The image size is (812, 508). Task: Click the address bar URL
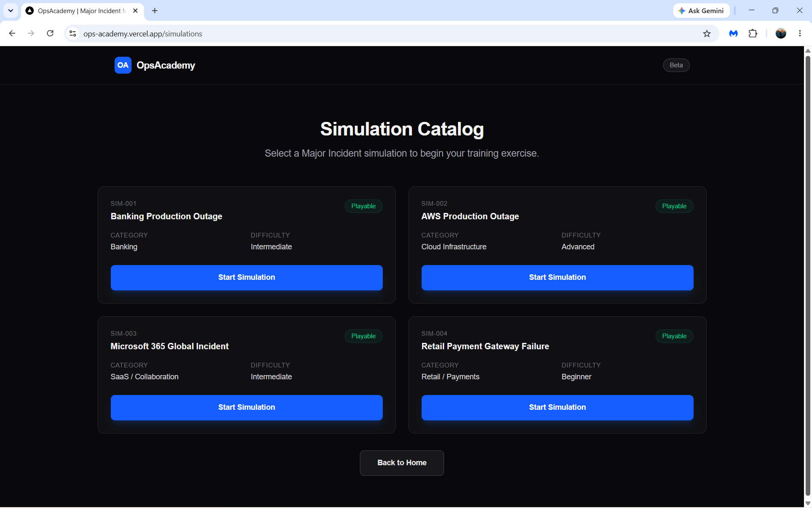tap(143, 34)
